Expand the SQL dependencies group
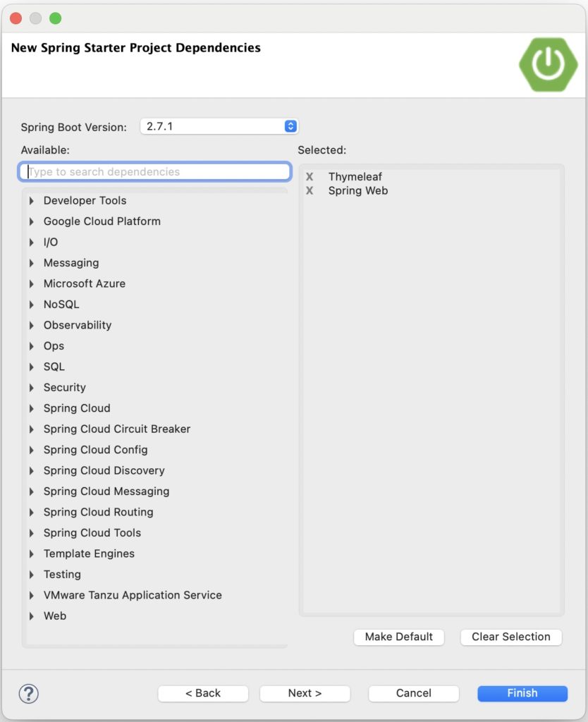 32,367
